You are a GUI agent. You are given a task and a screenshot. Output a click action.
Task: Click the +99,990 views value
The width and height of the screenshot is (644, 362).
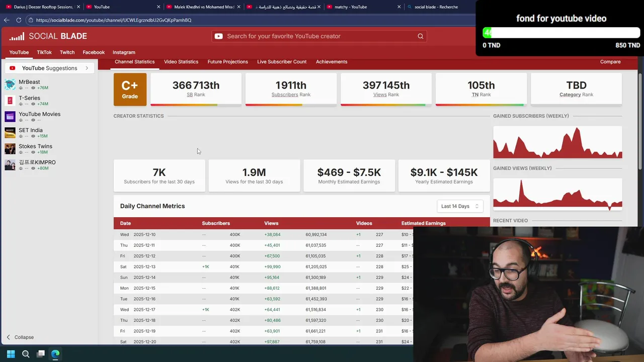point(272,267)
